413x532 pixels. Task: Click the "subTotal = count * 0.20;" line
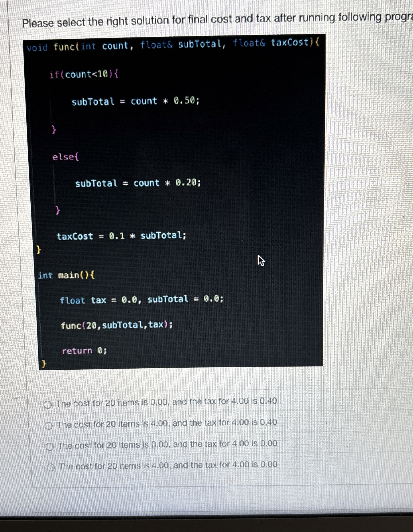pyautogui.click(x=138, y=183)
